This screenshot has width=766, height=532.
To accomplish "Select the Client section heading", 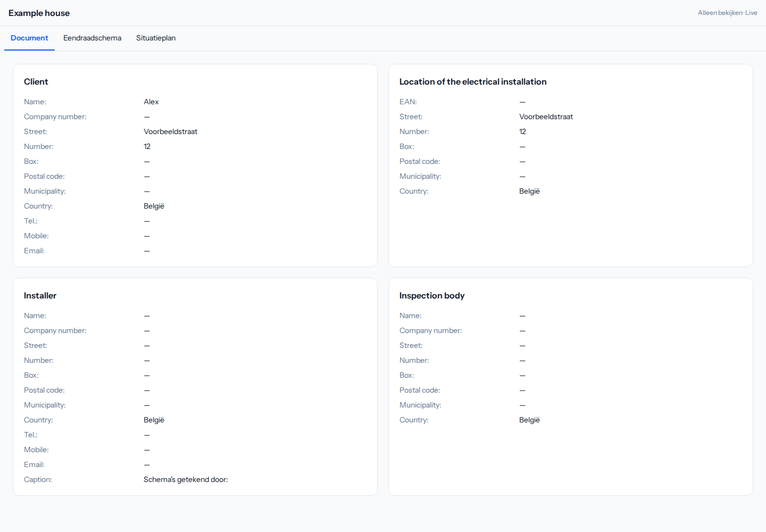I will pyautogui.click(x=36, y=81).
